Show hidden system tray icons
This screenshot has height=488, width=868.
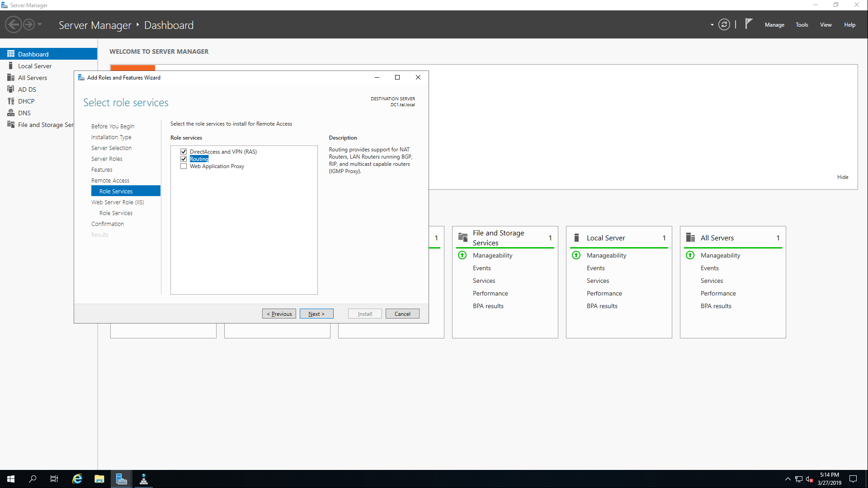[788, 479]
